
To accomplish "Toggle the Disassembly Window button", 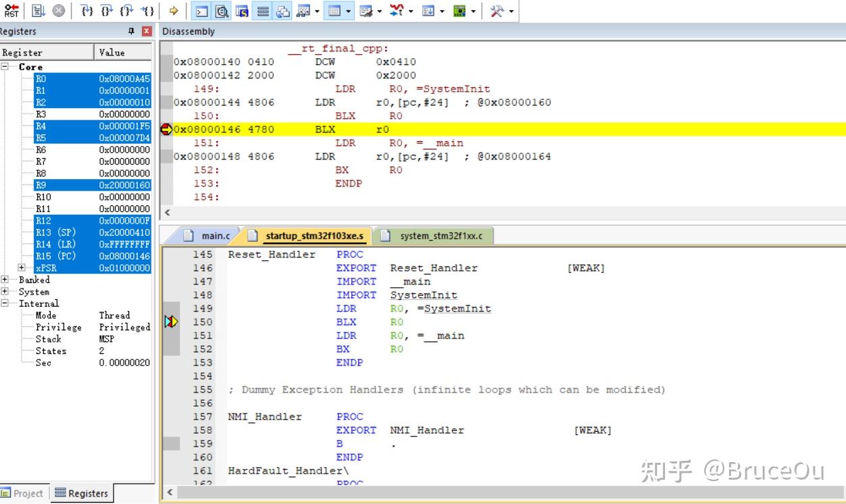I will pyautogui.click(x=222, y=11).
